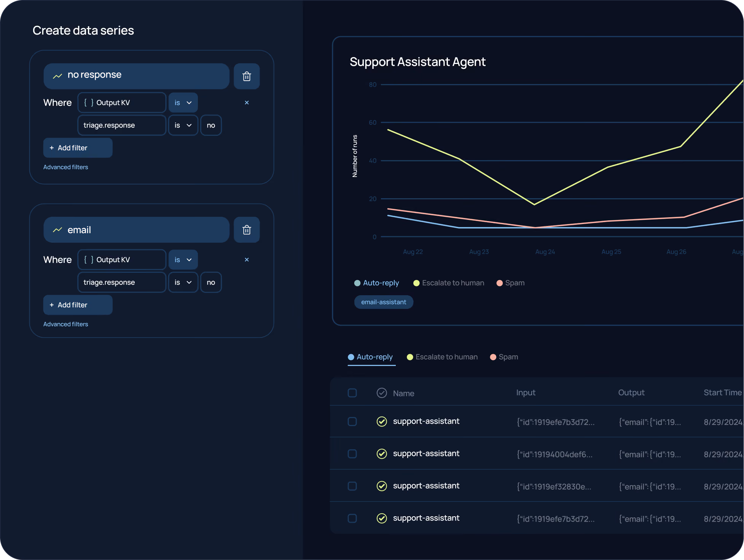Open the blue 'is' dropdown in 'no response' Where row
This screenshot has height=560, width=744.
pos(183,103)
